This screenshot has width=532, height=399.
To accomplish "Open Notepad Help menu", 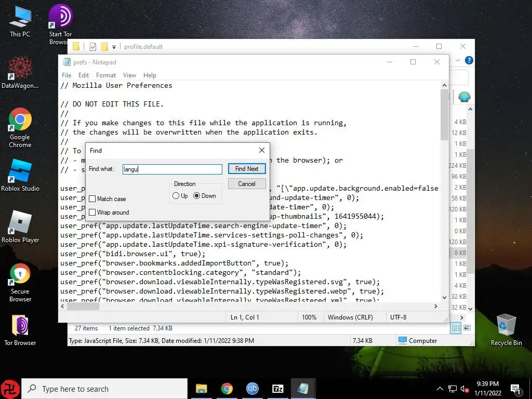I will coord(150,75).
